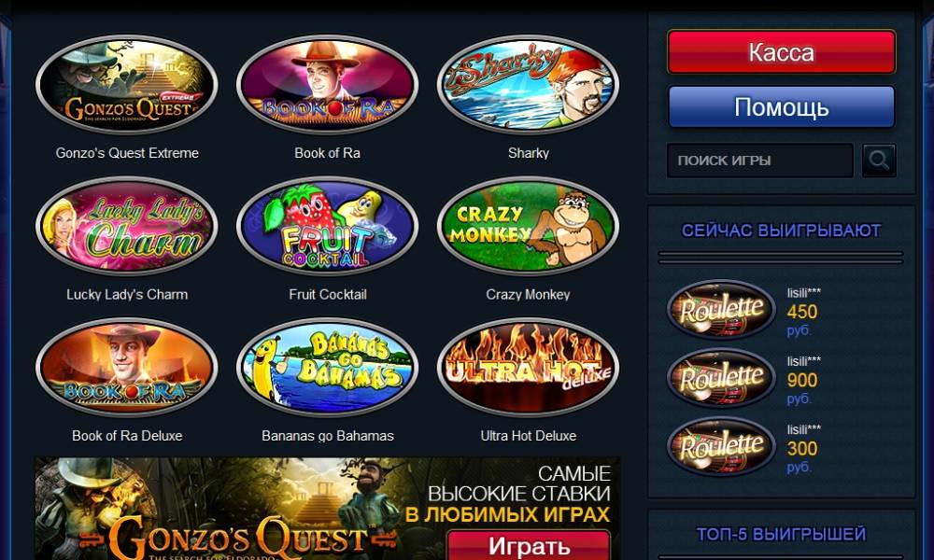The width and height of the screenshot is (934, 560).
Task: Open the Roulette thumbnail with 300 руб. win
Action: 721,446
